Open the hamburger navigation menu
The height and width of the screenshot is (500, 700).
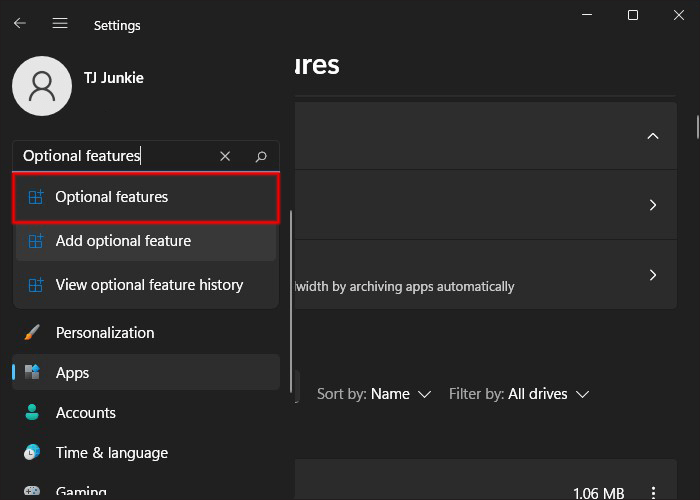coord(60,24)
